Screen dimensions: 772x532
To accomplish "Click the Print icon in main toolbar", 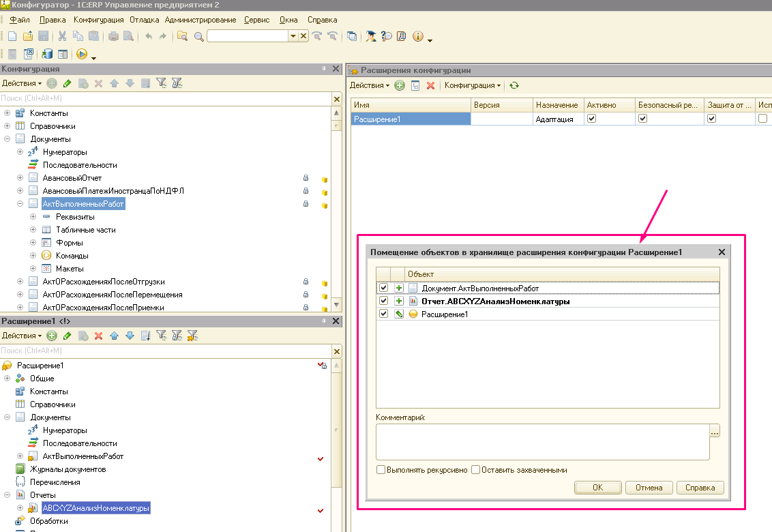I will (113, 36).
